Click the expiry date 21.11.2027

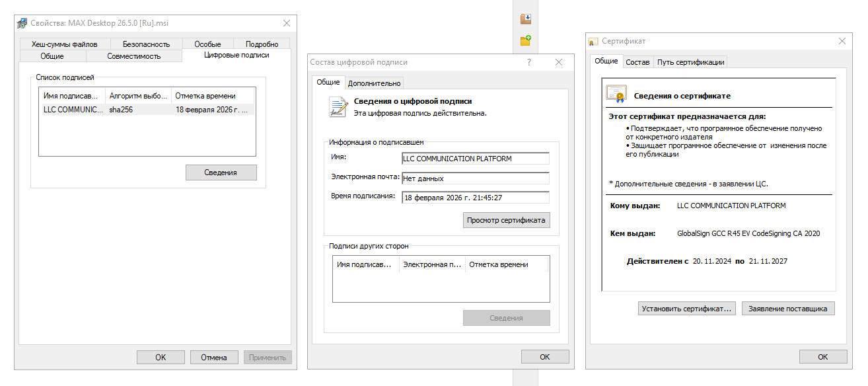click(768, 261)
